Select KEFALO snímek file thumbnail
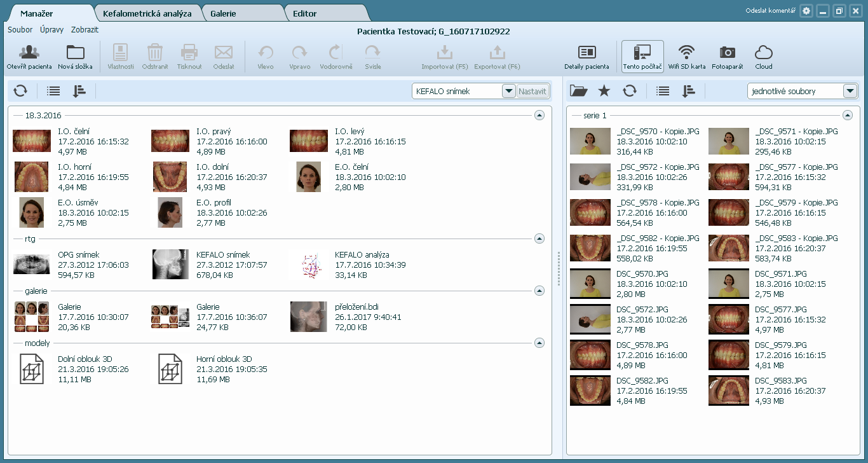The width and height of the screenshot is (868, 463). (x=170, y=265)
